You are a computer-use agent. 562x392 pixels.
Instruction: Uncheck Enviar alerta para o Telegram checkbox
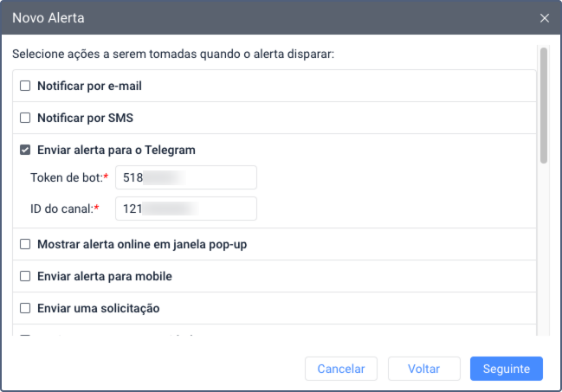tap(25, 150)
